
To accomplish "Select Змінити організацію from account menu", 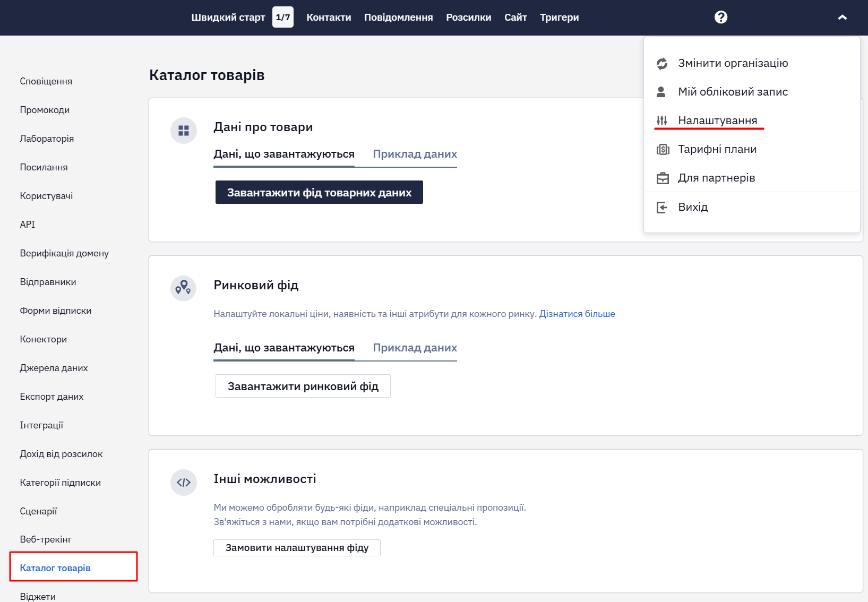I will [733, 63].
